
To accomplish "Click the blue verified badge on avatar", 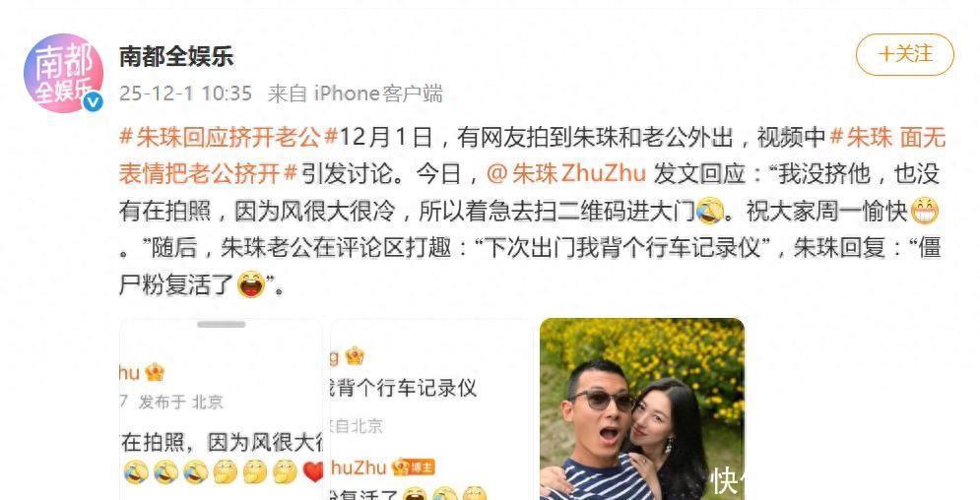I will click(94, 101).
